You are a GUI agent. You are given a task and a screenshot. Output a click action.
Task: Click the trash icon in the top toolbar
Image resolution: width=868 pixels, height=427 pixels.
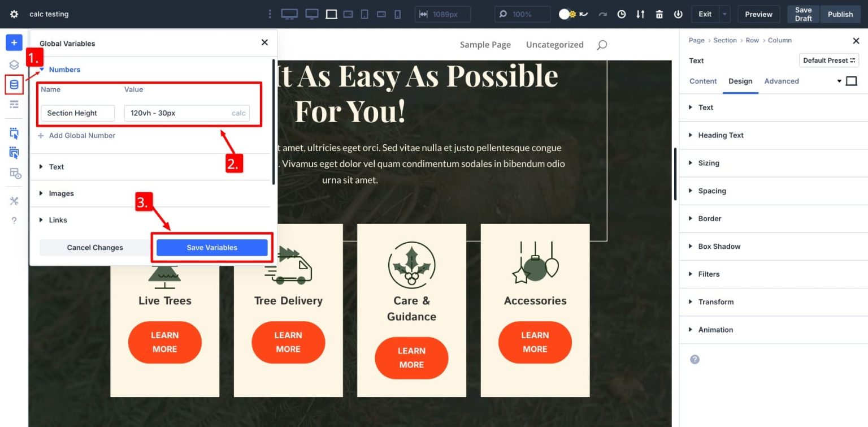[659, 14]
